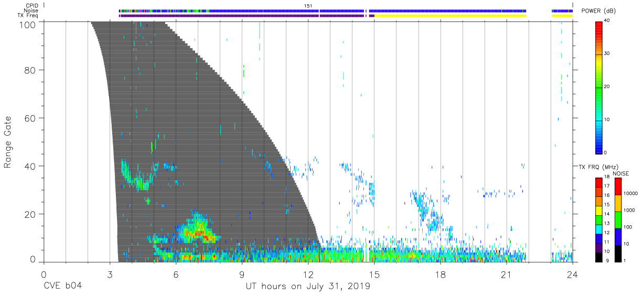Click power scale label '40'
The width and height of the screenshot is (644, 297).
point(607,21)
